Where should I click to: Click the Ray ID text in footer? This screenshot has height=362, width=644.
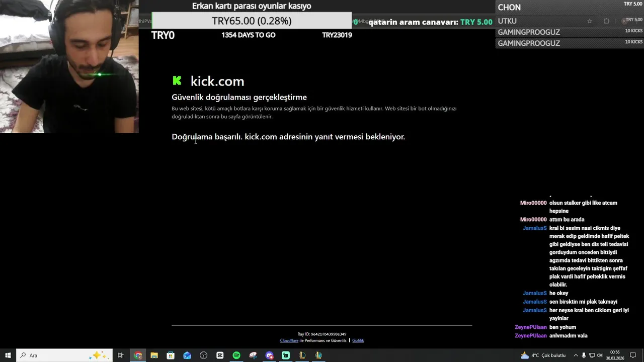pos(322,334)
